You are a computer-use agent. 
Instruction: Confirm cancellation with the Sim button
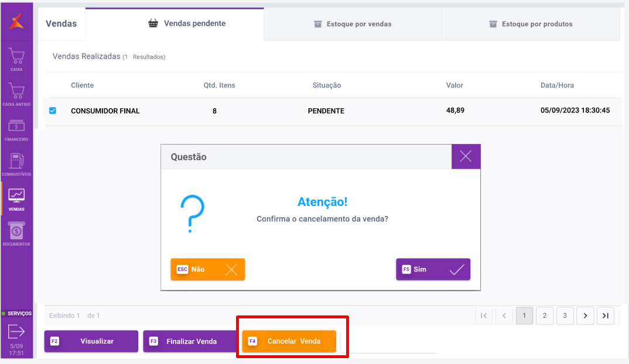coord(433,269)
